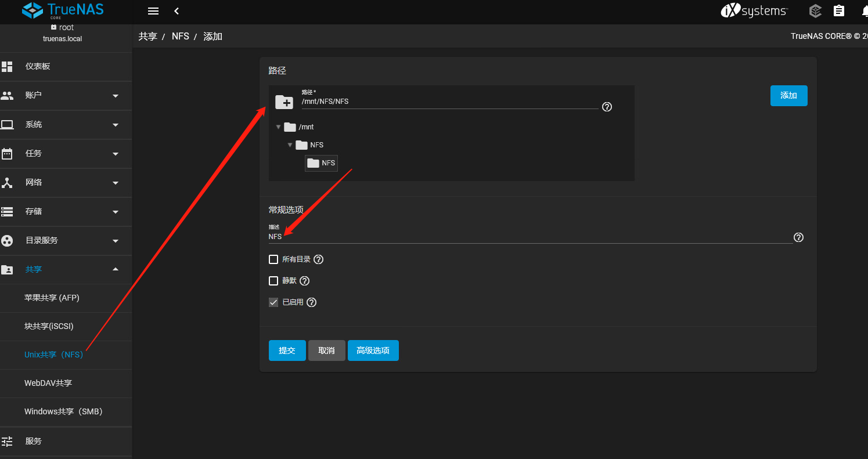Open the task manager clipboard icon
The width and height of the screenshot is (868, 459).
(x=838, y=10)
